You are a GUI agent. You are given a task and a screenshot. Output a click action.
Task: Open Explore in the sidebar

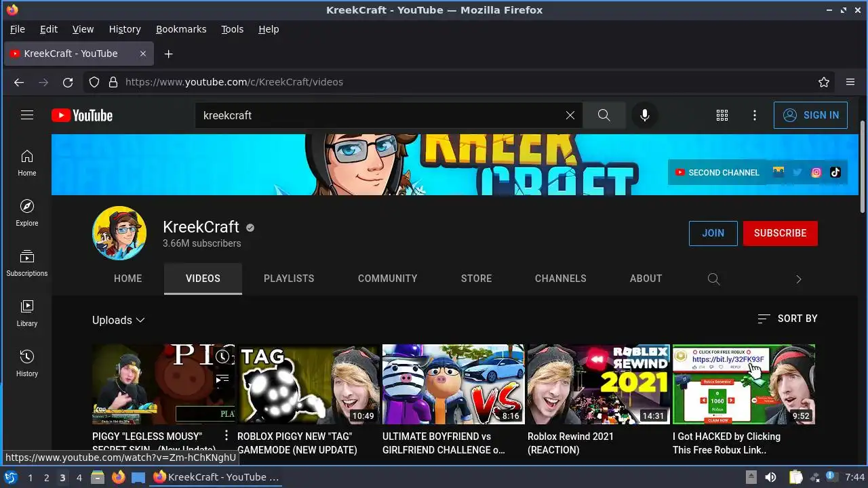point(27,213)
